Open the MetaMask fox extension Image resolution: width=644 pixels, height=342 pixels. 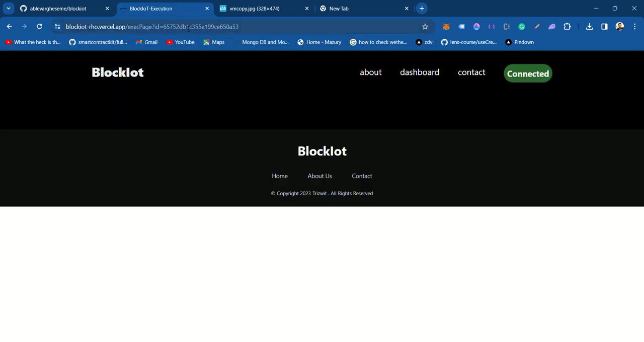[446, 27]
